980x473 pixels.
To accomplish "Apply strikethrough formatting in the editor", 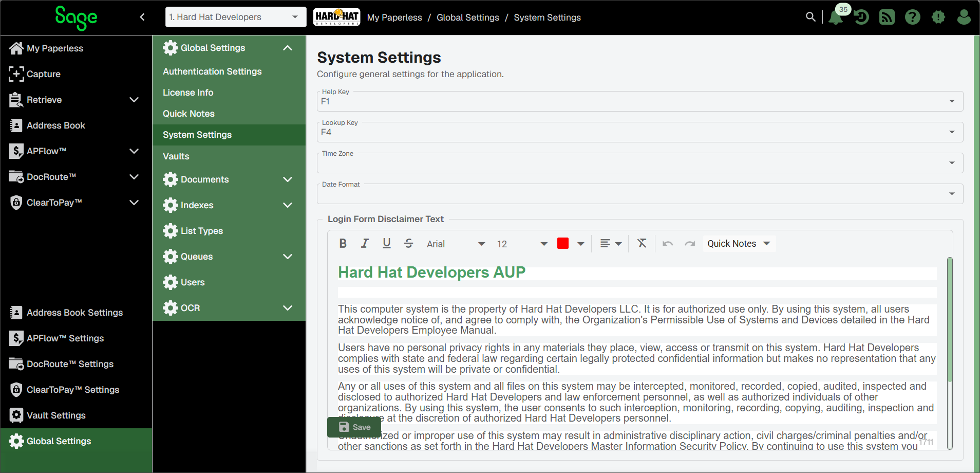I will pos(408,244).
